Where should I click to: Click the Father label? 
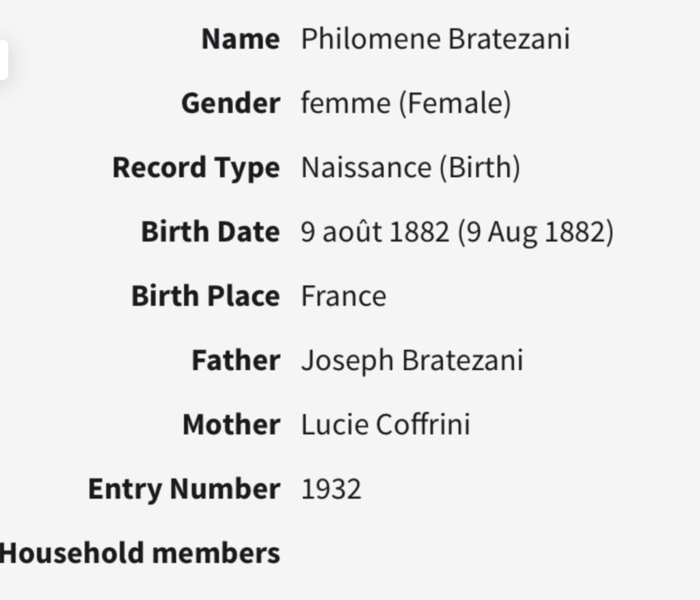coord(236,361)
